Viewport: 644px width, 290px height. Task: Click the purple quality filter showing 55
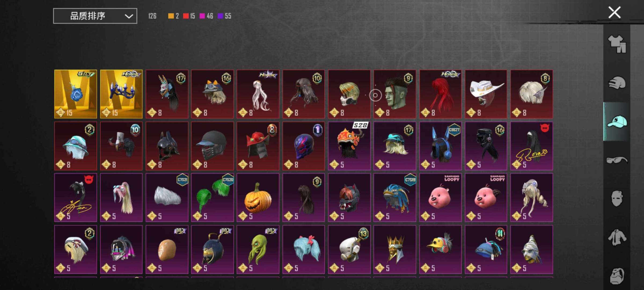click(224, 16)
